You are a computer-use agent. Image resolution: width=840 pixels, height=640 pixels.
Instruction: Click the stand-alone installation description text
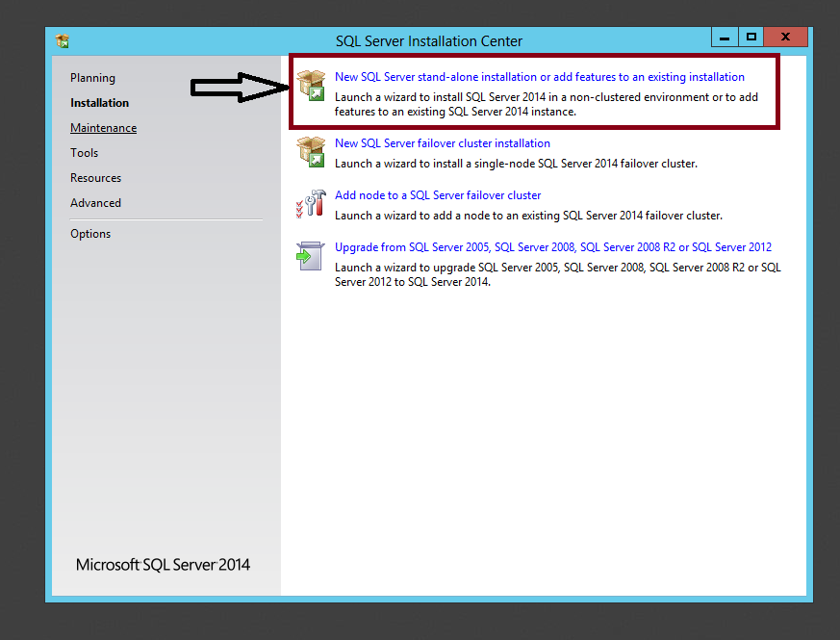tap(546, 105)
